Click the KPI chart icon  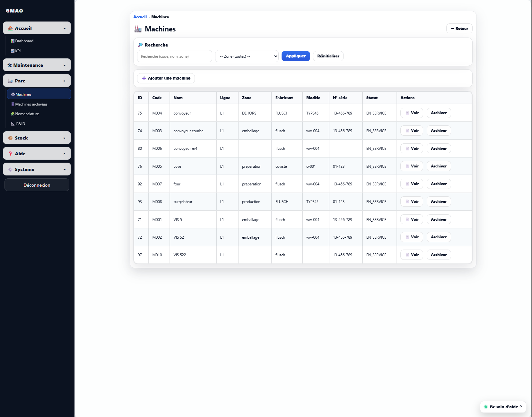tap(13, 51)
